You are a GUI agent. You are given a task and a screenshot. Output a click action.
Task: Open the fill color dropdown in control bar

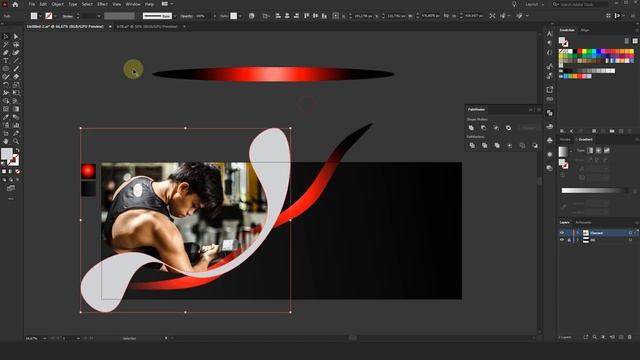coord(40,16)
